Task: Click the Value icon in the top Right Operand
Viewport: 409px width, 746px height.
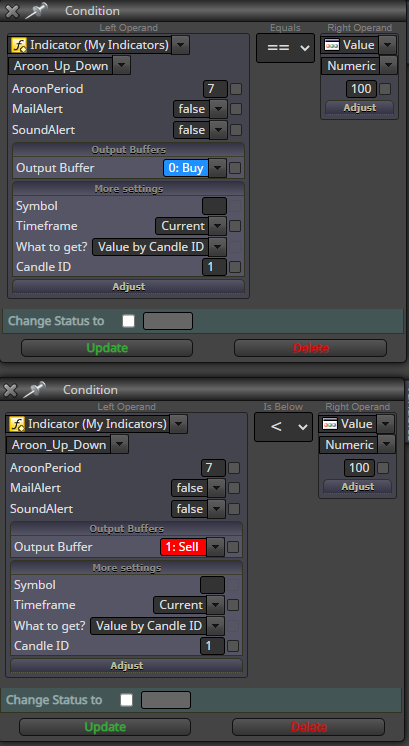Action: [x=331, y=45]
